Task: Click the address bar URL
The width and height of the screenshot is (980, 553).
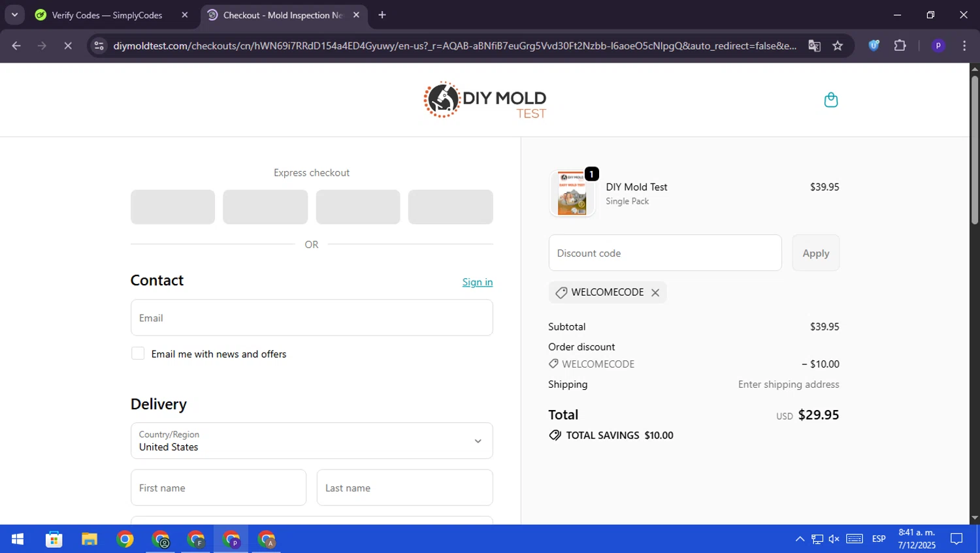Action: point(455,46)
